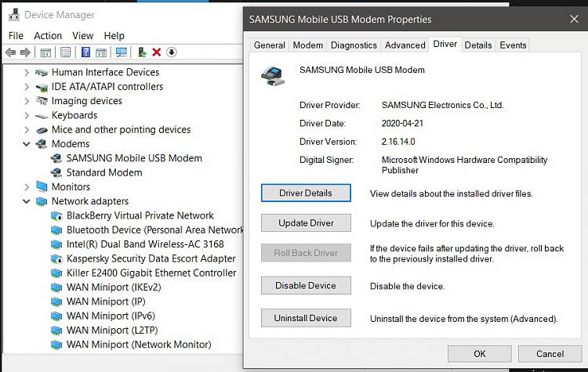The image size is (588, 372).
Task: Switch to the Modem tab
Action: click(x=308, y=45)
